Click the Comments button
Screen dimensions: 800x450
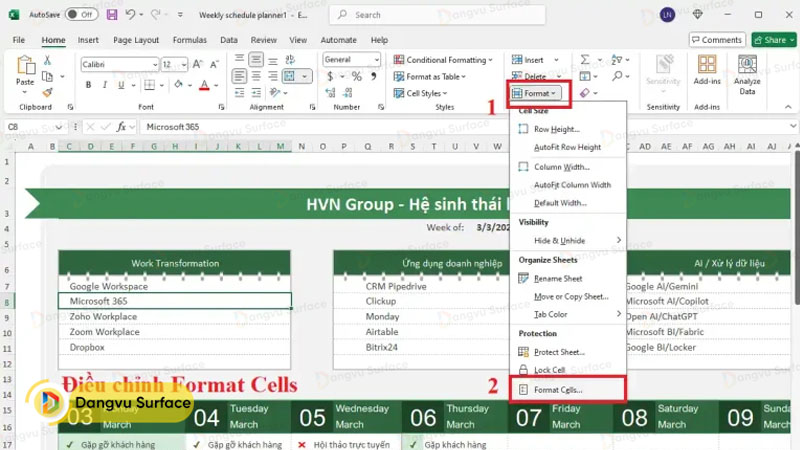[717, 40]
